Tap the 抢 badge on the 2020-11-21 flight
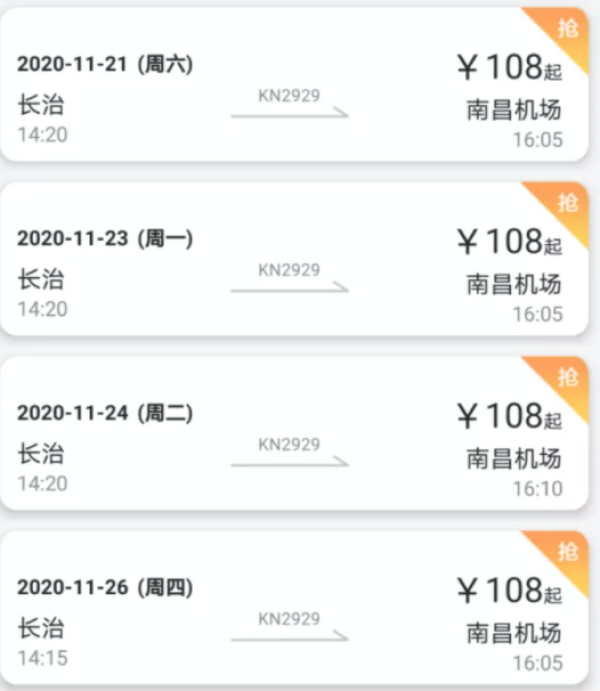The height and width of the screenshot is (691, 600). tap(568, 28)
